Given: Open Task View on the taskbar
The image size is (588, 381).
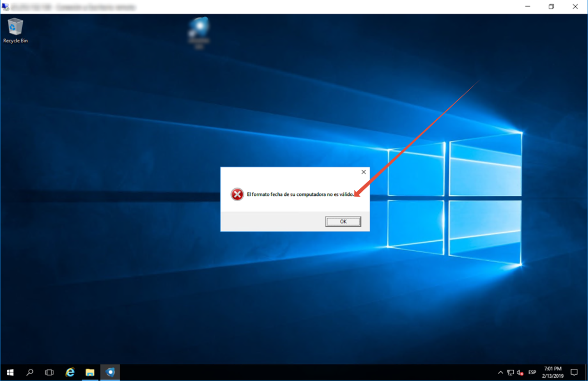Looking at the screenshot, I should coord(49,372).
